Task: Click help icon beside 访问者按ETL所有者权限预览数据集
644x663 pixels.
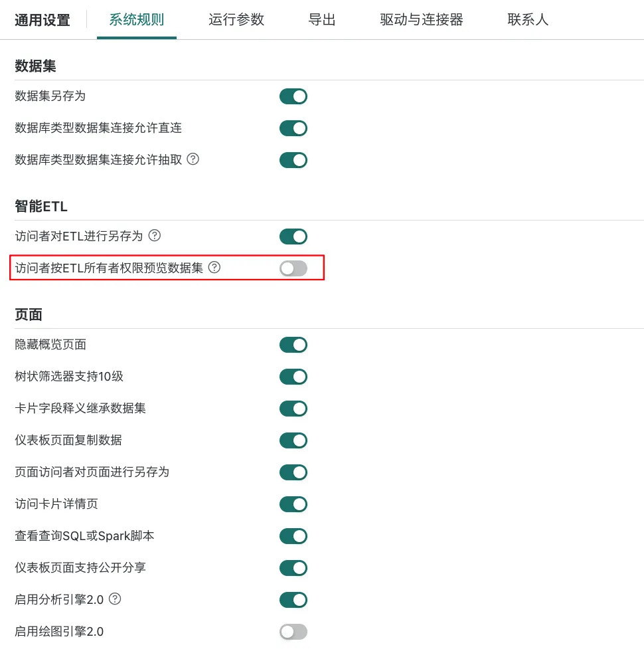Action: [214, 267]
